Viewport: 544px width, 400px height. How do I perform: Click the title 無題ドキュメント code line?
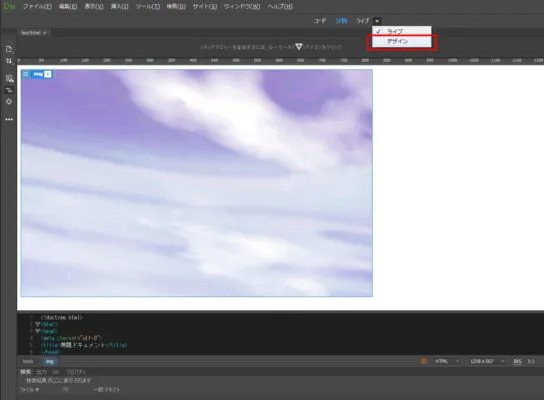coord(84,344)
